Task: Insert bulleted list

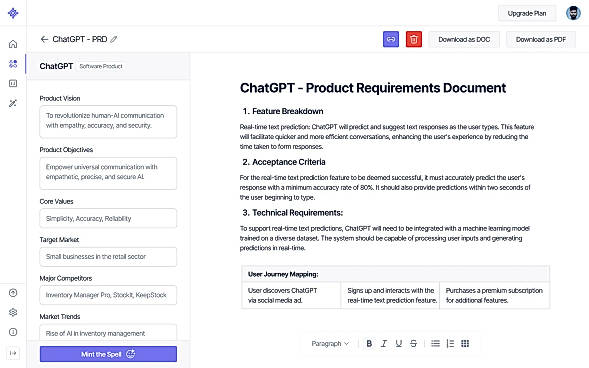Action: [435, 343]
